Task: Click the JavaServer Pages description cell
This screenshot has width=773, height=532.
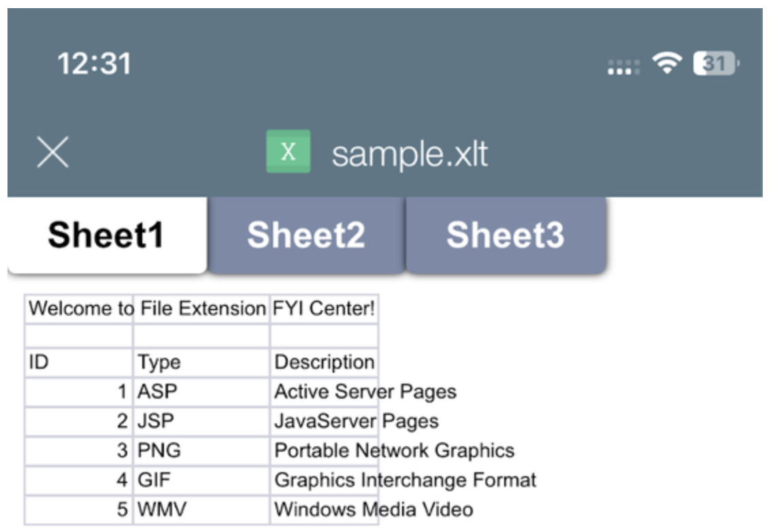Action: [324, 421]
